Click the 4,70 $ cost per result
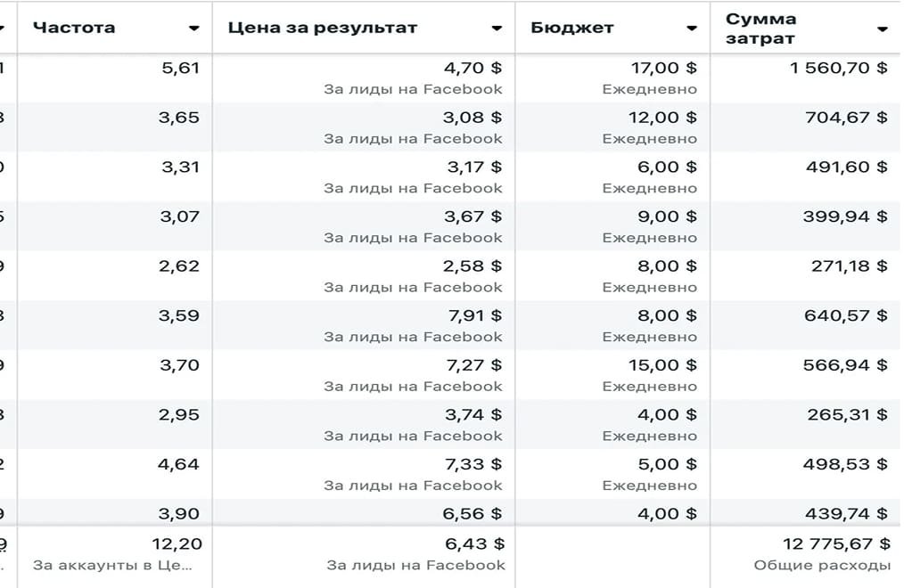904x588 pixels. click(473, 68)
